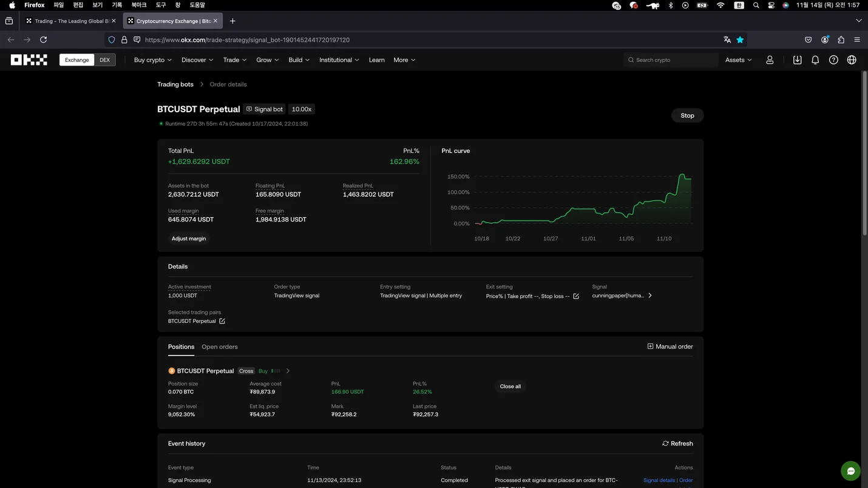Open the user profile icon
Image resolution: width=868 pixels, height=488 pixels.
[x=770, y=60]
